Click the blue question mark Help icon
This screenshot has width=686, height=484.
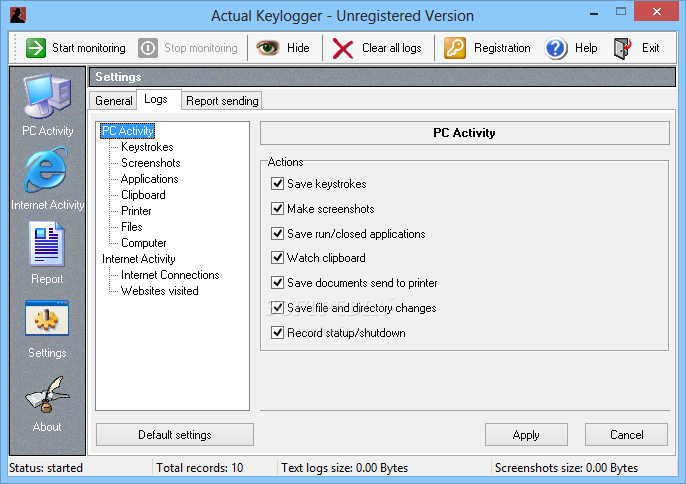(x=556, y=48)
